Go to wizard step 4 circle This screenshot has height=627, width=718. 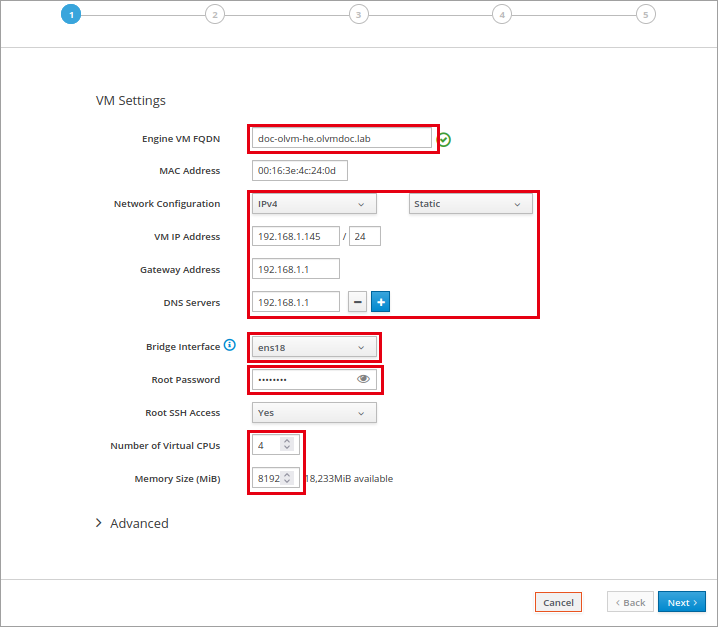pyautogui.click(x=502, y=15)
